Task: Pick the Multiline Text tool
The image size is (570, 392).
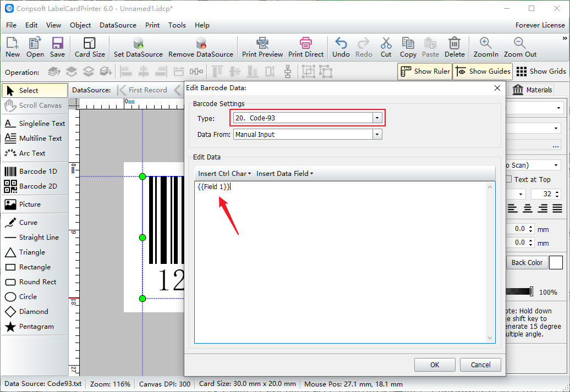Action: (x=35, y=139)
